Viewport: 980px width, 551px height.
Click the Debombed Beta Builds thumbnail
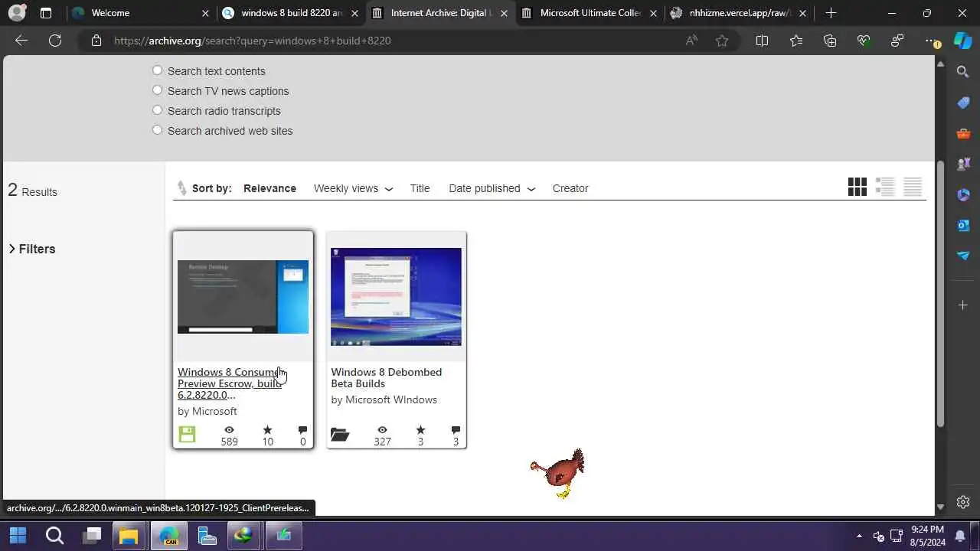(396, 297)
